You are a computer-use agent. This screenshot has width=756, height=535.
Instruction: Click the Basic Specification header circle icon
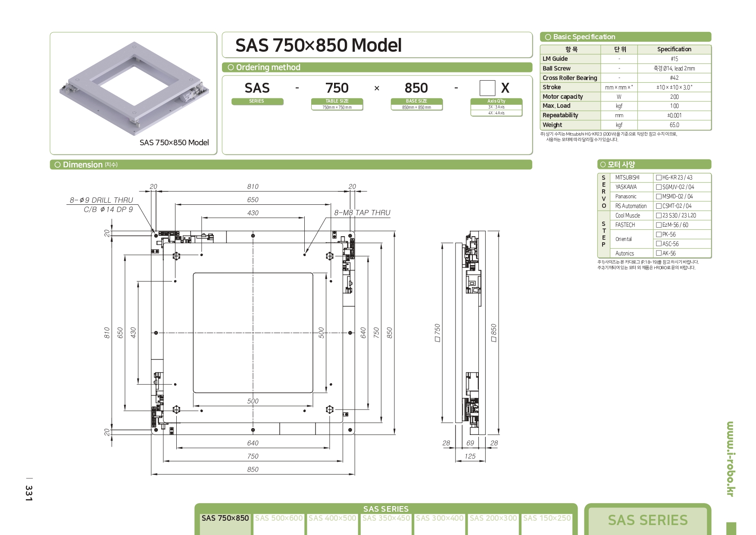pos(548,37)
